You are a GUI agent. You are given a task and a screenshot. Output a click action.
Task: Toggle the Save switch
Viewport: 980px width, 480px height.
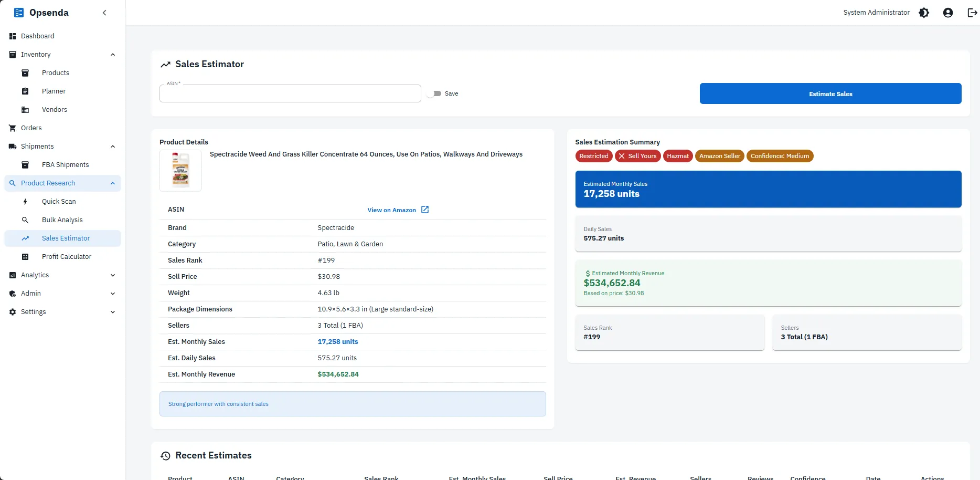[x=434, y=93]
